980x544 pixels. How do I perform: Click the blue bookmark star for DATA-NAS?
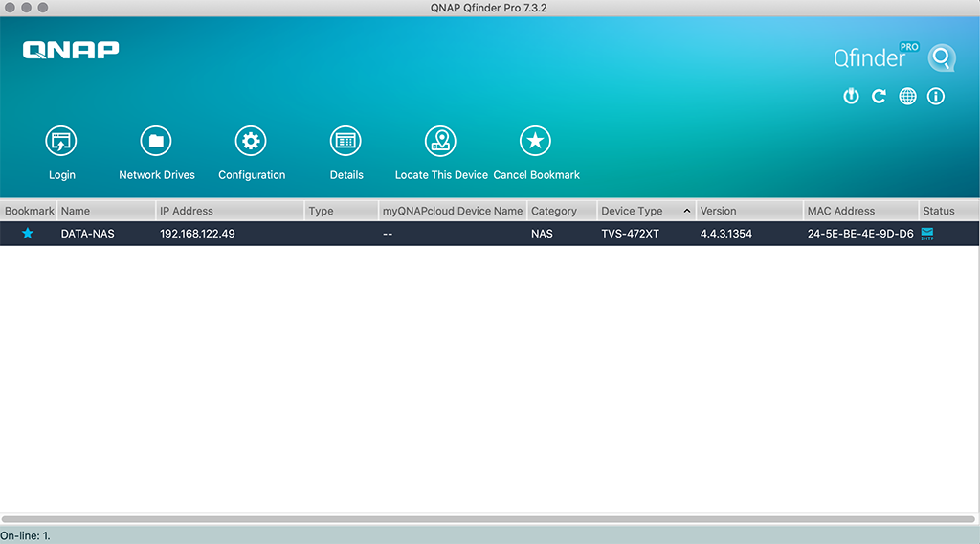(28, 234)
